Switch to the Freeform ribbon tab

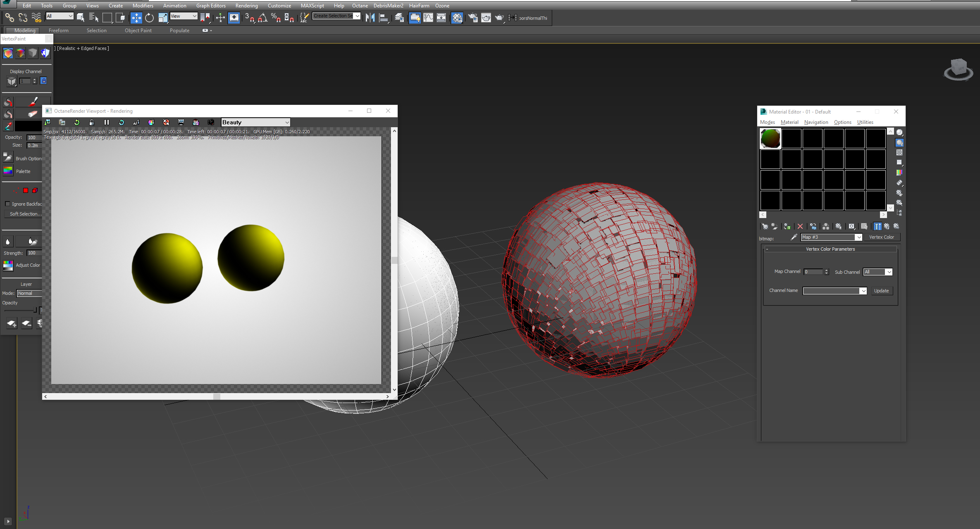tap(58, 30)
